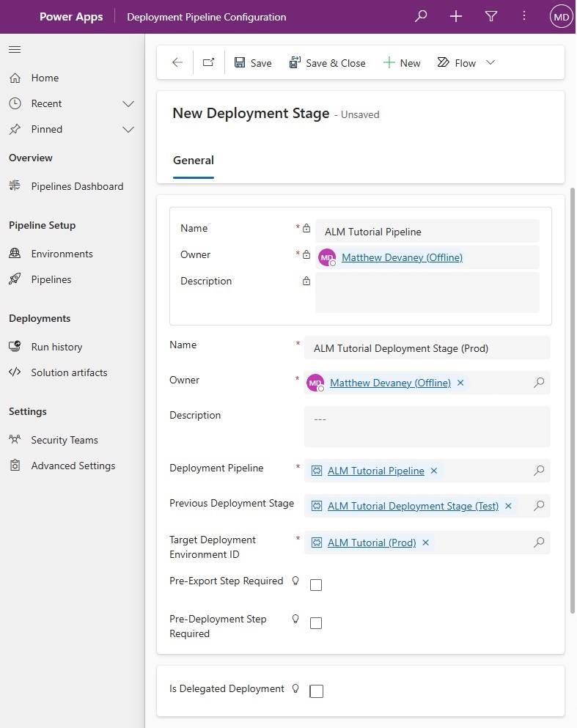
Task: Click the Pre-Export Step Required lightbulb hint icon
Action: (x=295, y=581)
